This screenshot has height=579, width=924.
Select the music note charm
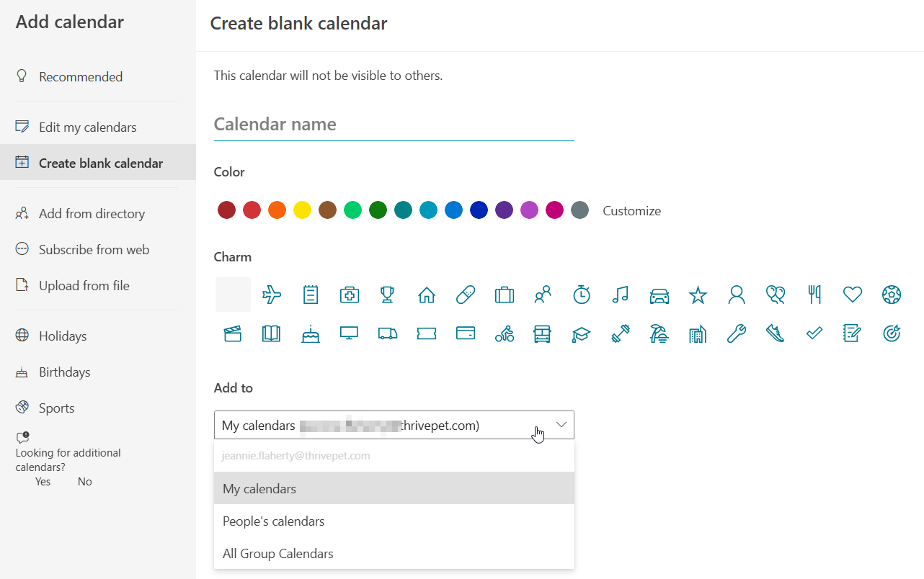[620, 295]
